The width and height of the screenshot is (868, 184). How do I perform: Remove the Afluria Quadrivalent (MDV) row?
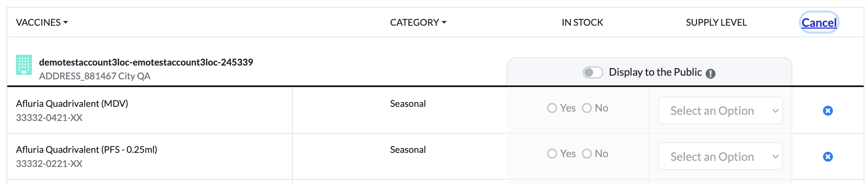[x=828, y=110]
